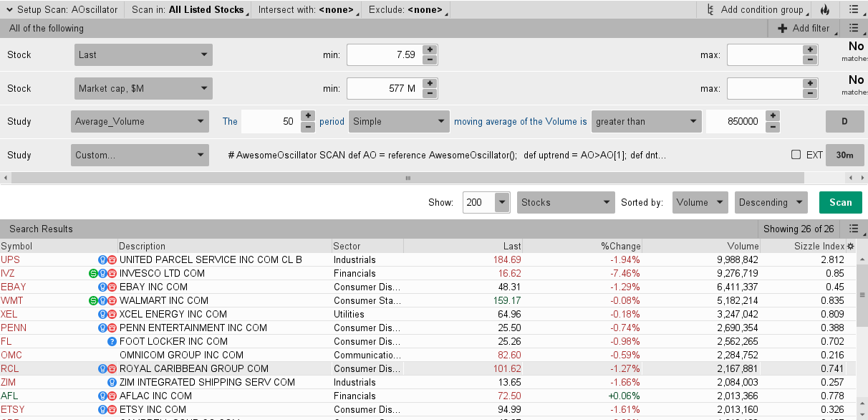Sort by the %Change column header
Viewport: 868px width, 420px height.
[x=584, y=246]
